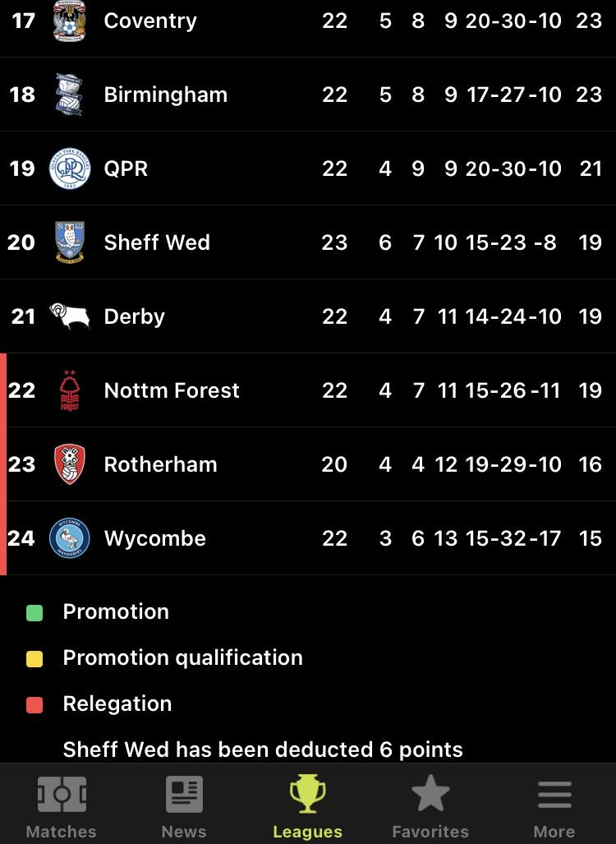Image resolution: width=616 pixels, height=844 pixels.
Task: Tap the Rotherham red shield badge
Action: 69,464
